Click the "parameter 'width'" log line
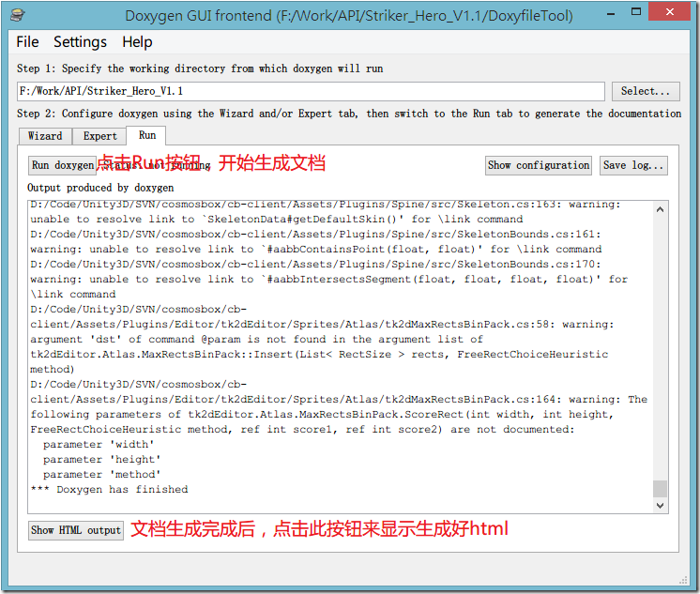The image size is (700, 594). 99,445
